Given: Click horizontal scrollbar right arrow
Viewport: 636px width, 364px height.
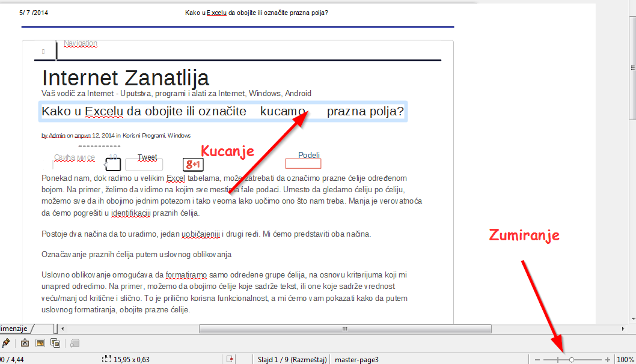Looking at the screenshot, I should [x=623, y=329].
